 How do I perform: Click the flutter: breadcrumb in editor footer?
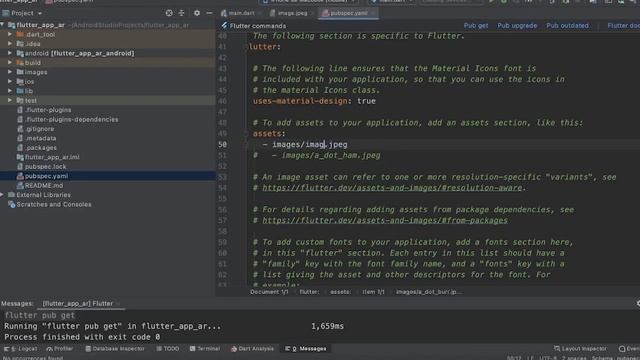pos(309,292)
